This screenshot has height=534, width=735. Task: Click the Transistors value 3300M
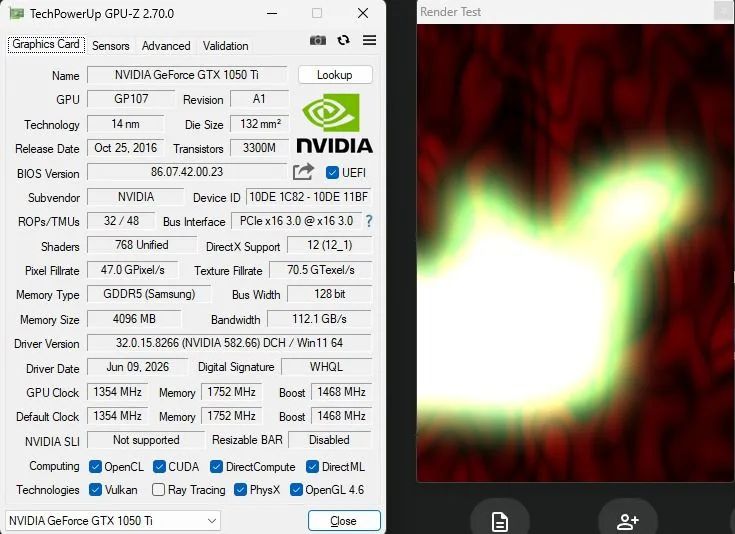[x=259, y=148]
